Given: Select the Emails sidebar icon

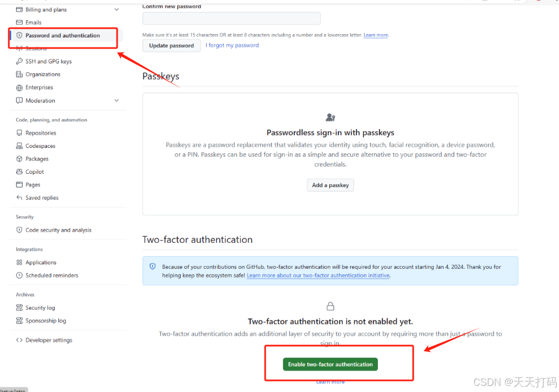Looking at the screenshot, I should click(x=18, y=22).
